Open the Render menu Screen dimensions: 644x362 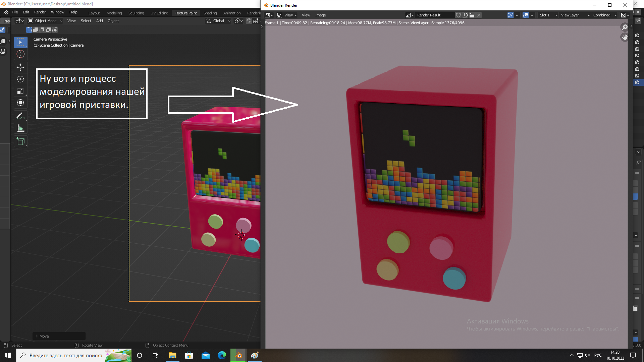click(40, 12)
